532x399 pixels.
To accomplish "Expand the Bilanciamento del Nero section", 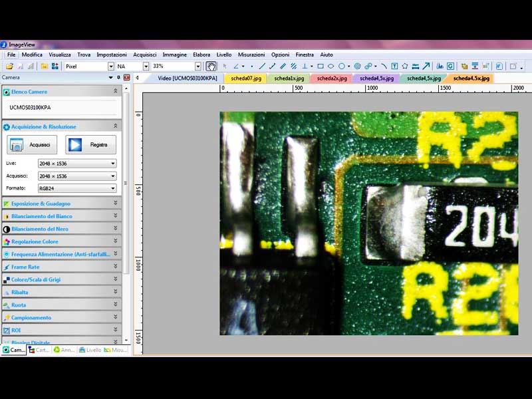I will [115, 228].
